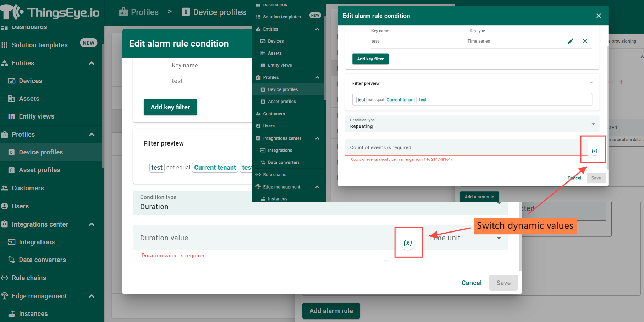This screenshot has height=322, width=644.
Task: Click into the Count of events field
Action: (x=461, y=148)
